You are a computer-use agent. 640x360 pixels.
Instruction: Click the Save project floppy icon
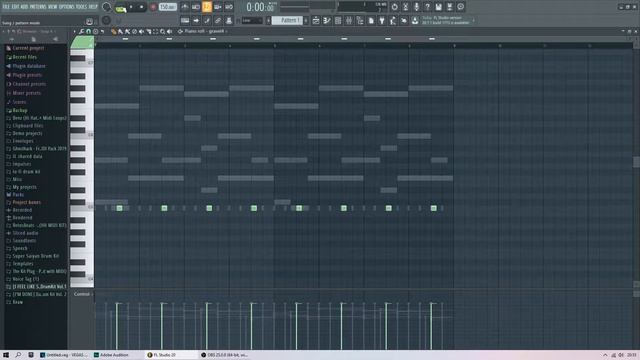click(x=438, y=7)
